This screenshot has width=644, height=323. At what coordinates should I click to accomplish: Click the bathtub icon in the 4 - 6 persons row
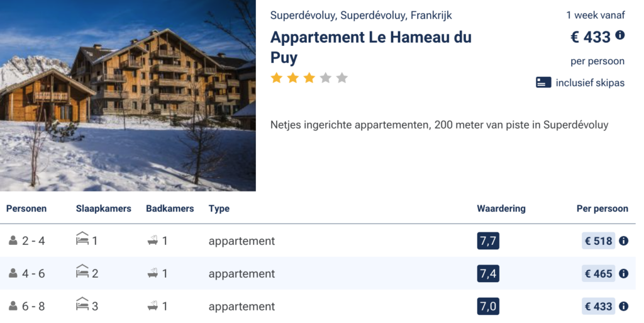click(152, 273)
